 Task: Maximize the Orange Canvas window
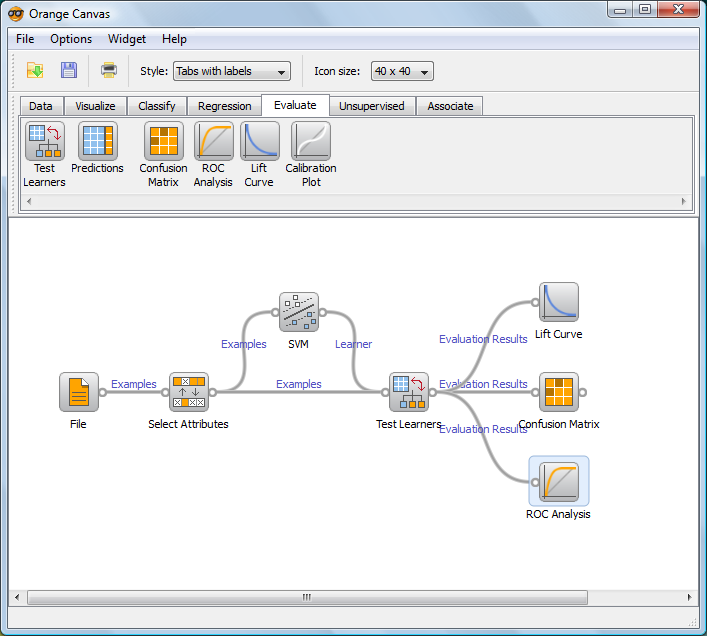[645, 10]
